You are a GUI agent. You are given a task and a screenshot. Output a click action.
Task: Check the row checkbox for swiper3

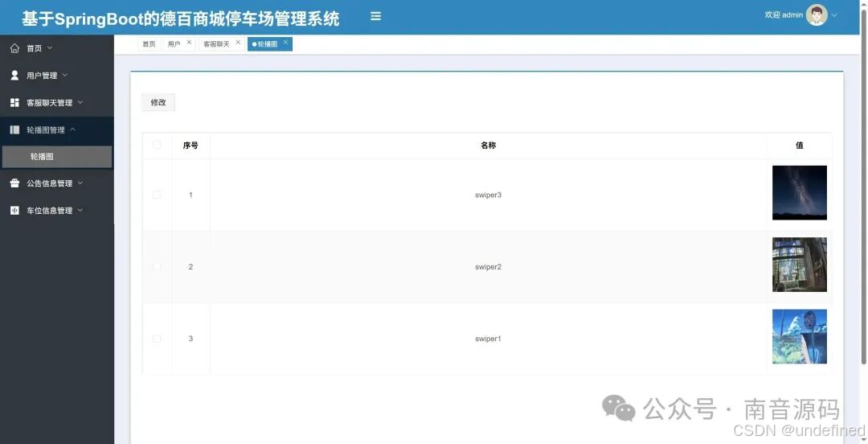[x=157, y=195]
